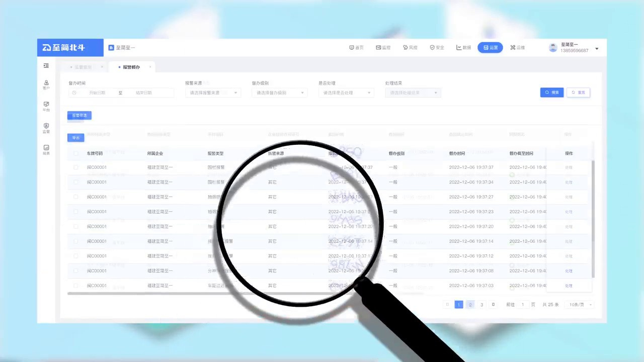The height and width of the screenshot is (362, 644).
Task: Click the 开始日期 start date field
Action: point(97,93)
